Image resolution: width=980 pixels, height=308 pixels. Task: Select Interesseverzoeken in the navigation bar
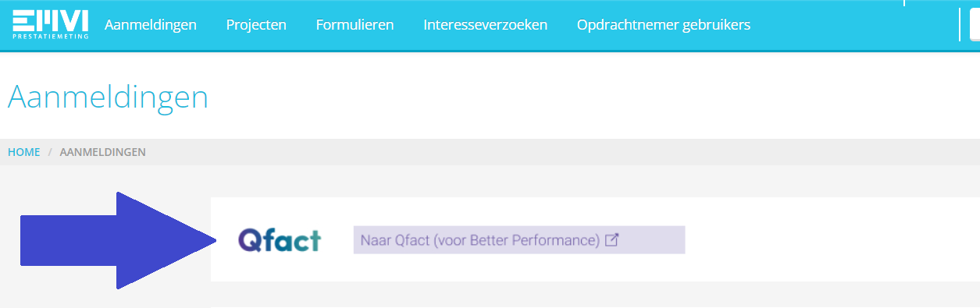(485, 25)
